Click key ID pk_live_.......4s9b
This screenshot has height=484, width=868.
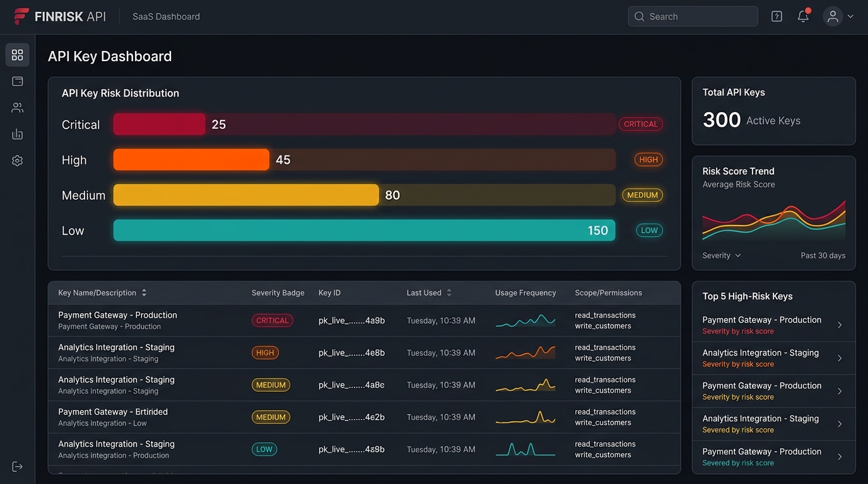(351, 449)
